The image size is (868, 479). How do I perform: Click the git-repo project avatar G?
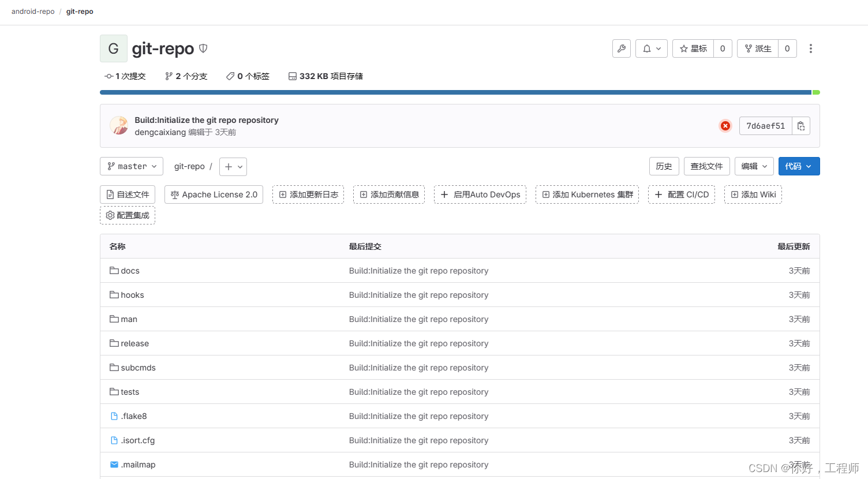[114, 48]
